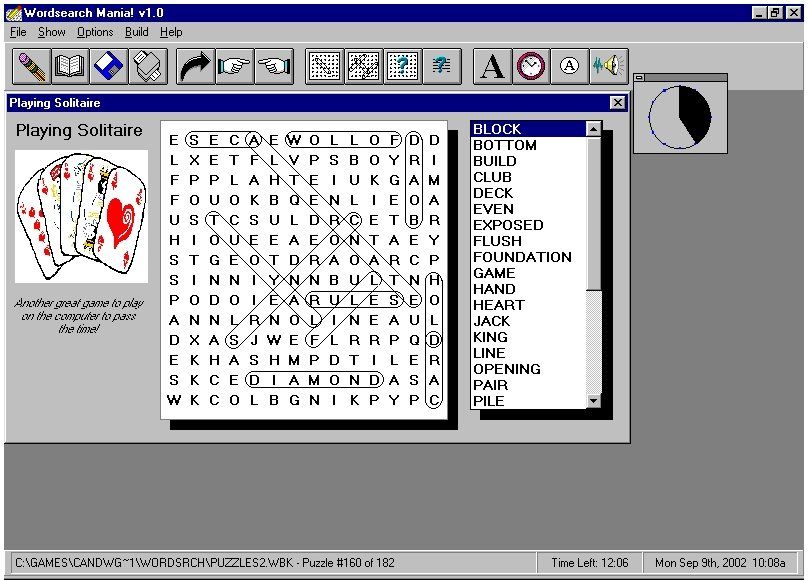Open the Build menu

[136, 32]
